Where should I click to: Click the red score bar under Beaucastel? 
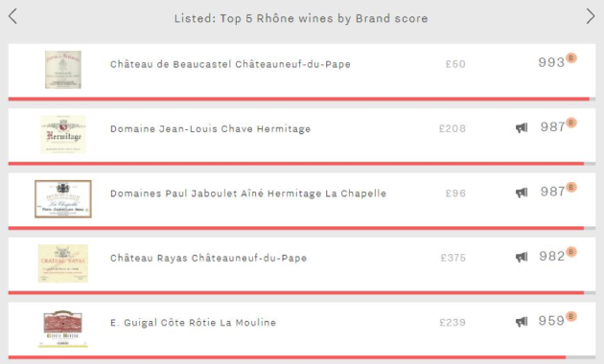click(298, 99)
